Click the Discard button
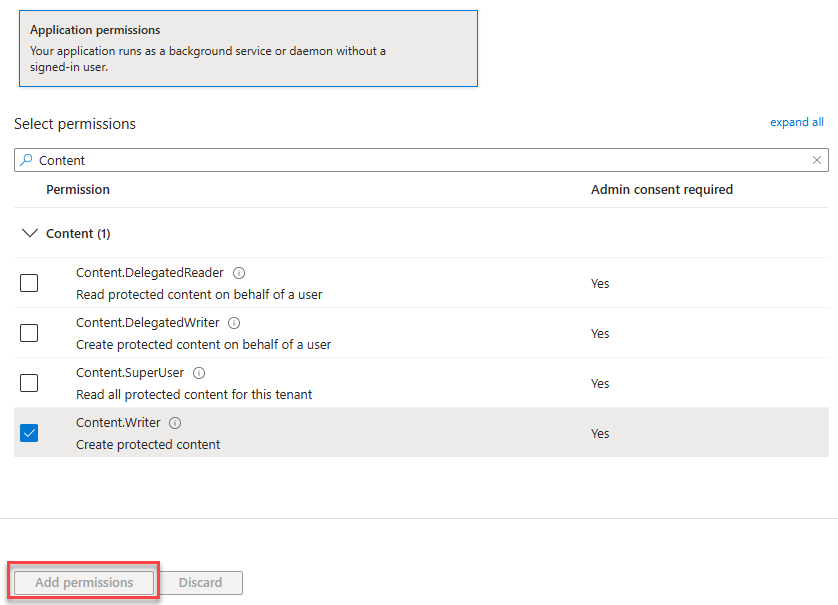Viewport: 838px width, 605px height. [200, 582]
